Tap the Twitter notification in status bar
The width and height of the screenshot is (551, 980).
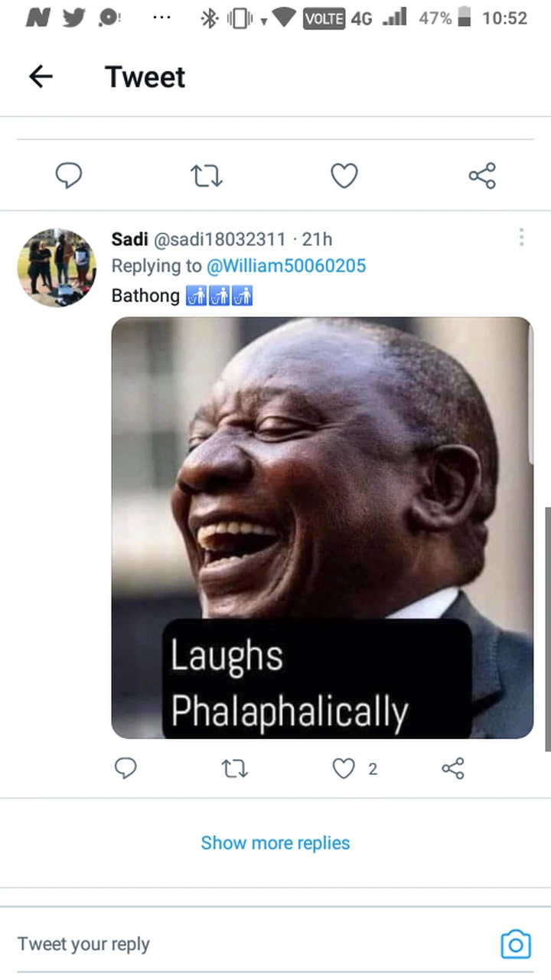[73, 18]
